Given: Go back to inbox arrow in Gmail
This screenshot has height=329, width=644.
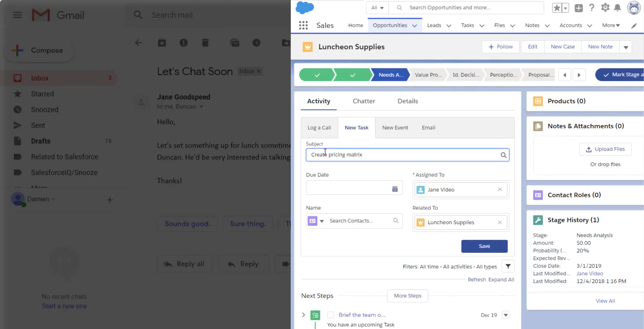Looking at the screenshot, I should coord(139,43).
